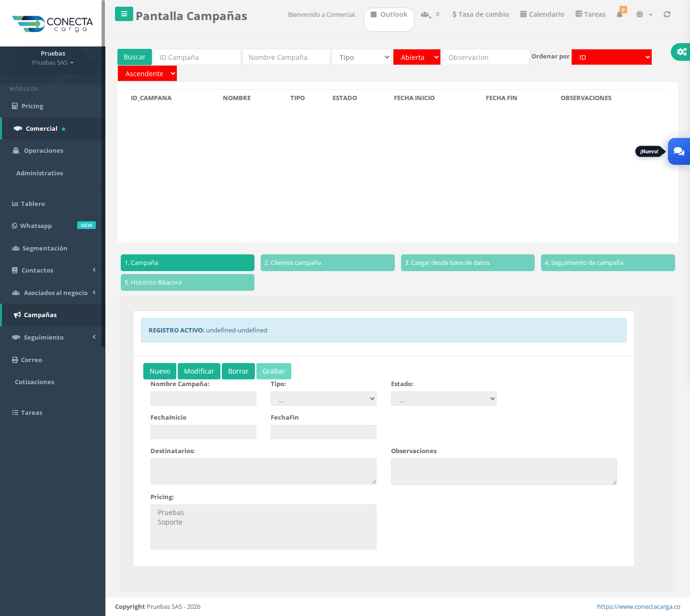Open the conectacarga.co footer link
Screen dimensions: 690x616
point(638,606)
